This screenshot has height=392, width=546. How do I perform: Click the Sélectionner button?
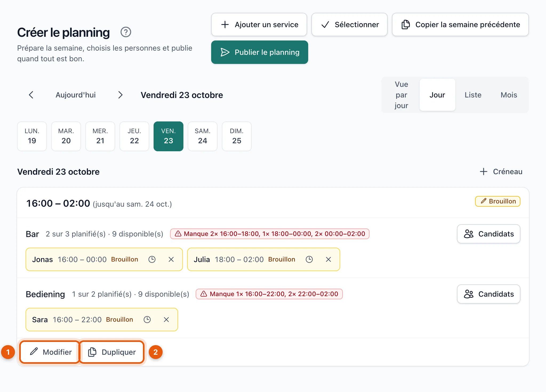(350, 24)
